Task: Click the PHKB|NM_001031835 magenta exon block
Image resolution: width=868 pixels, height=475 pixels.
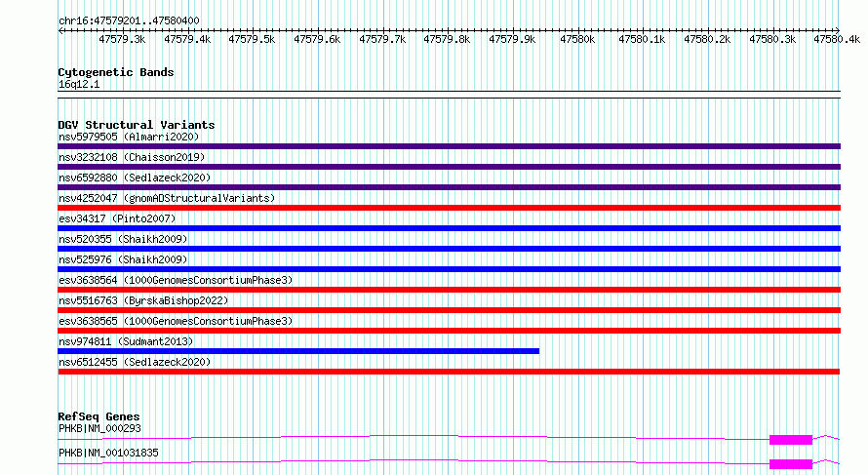Action: click(791, 464)
